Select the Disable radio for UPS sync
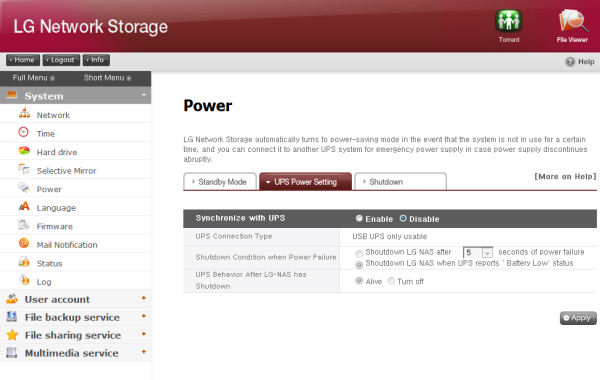This screenshot has height=380, width=600. point(403,218)
